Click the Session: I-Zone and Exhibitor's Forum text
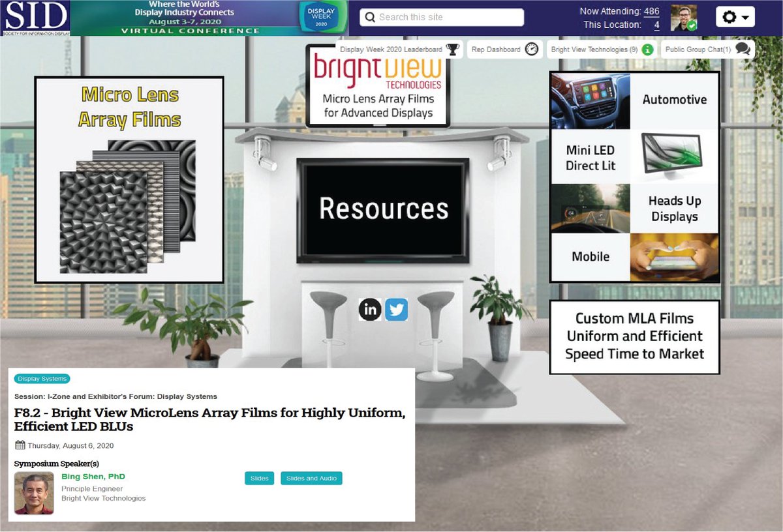Image resolution: width=783 pixels, height=532 pixels. (115, 396)
